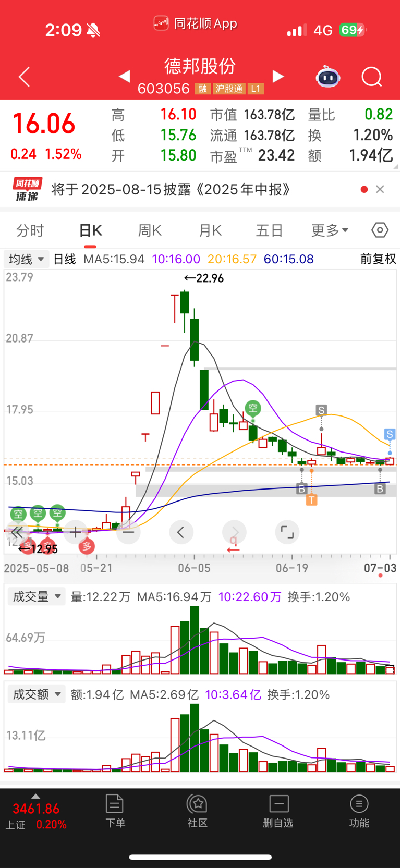Open stock search magnifier
This screenshot has height=868, width=401.
point(372,77)
